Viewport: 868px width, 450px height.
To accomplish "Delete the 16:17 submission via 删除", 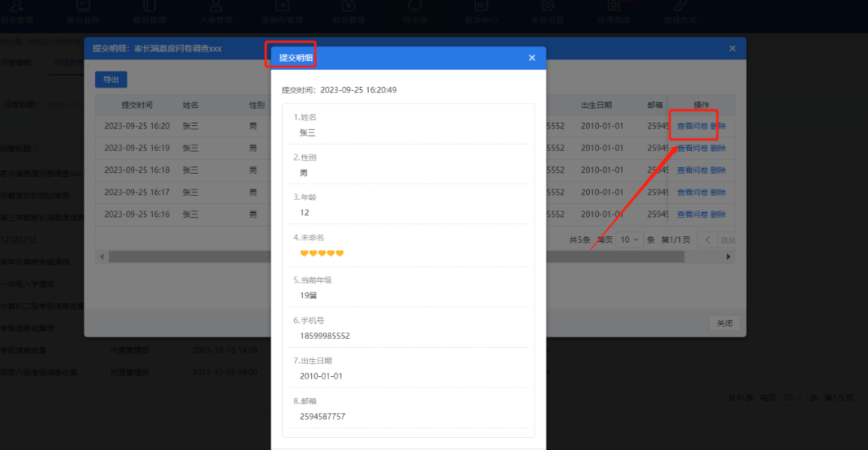I will (x=718, y=193).
